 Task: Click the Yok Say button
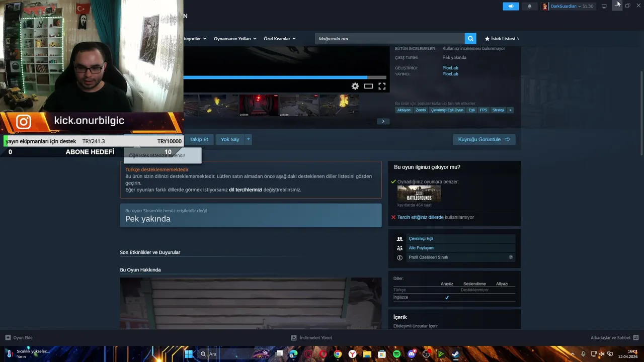230,139
